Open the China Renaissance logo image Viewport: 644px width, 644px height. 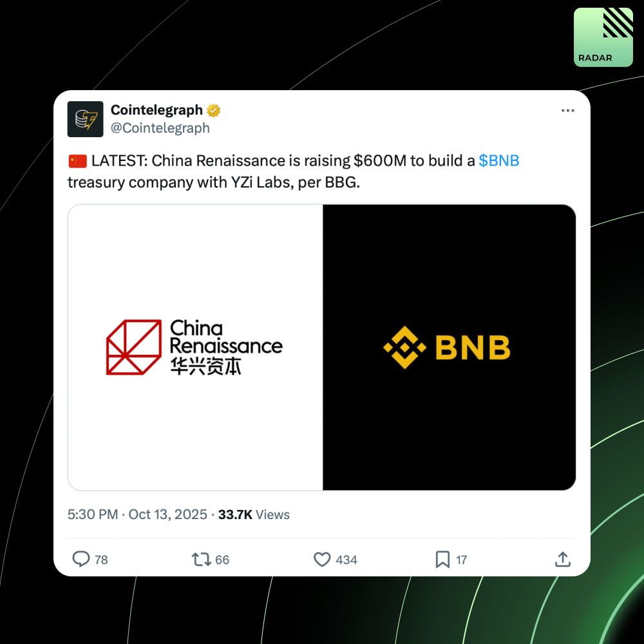pos(196,348)
